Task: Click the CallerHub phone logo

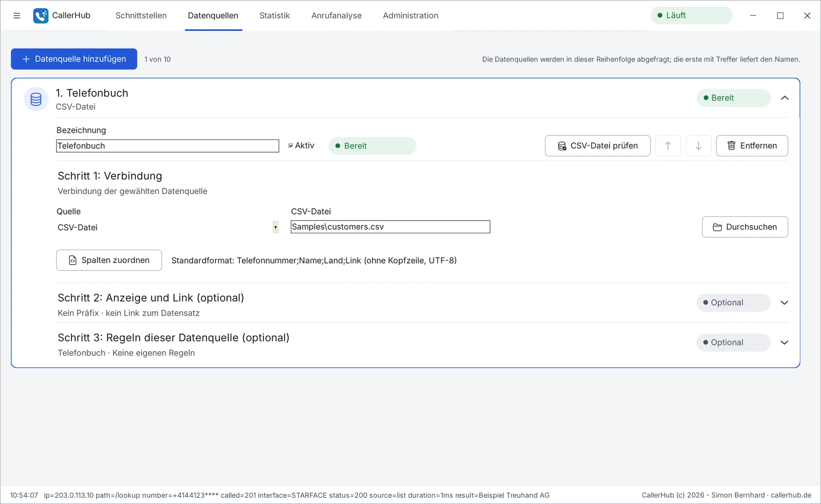Action: pos(41,15)
